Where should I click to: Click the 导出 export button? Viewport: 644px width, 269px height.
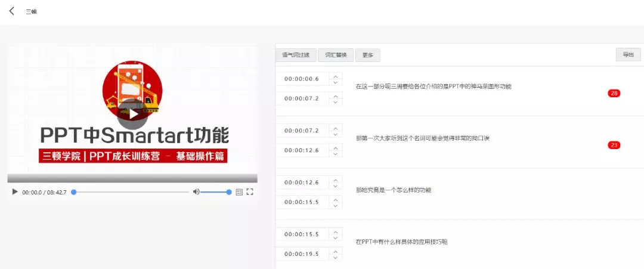point(628,55)
